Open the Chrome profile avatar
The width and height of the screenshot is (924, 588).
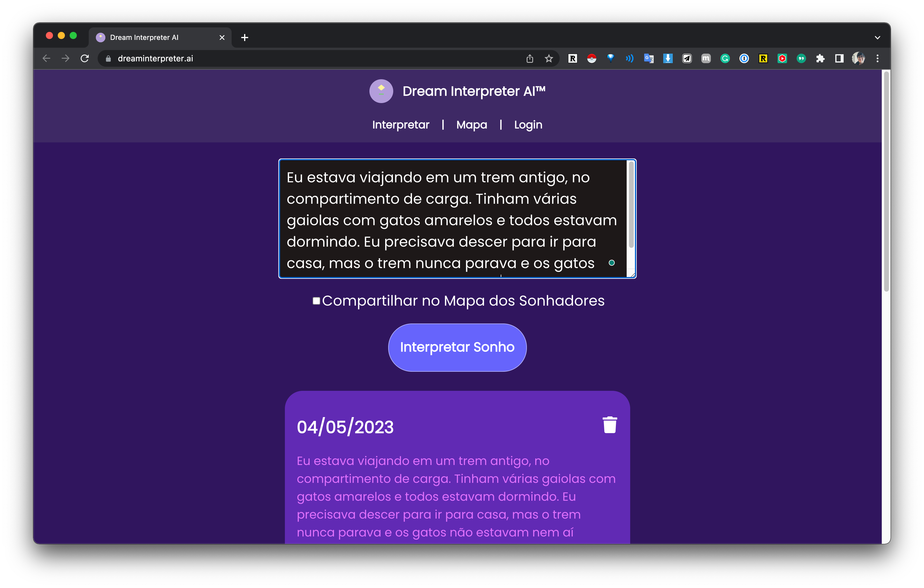(859, 58)
